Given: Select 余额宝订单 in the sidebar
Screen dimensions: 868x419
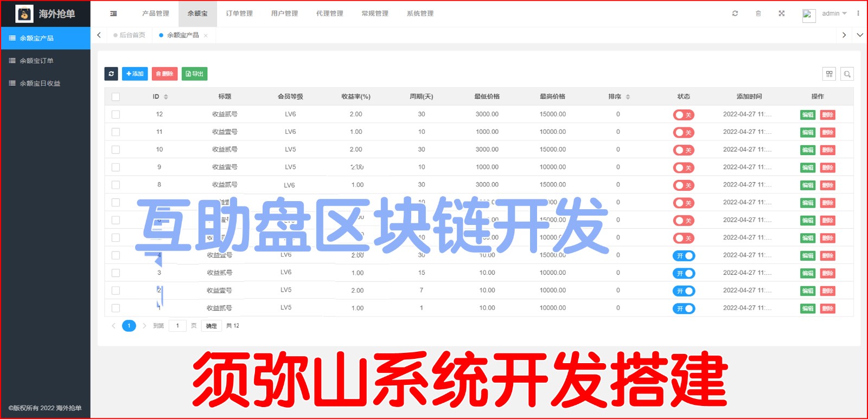Looking at the screenshot, I should tap(37, 61).
